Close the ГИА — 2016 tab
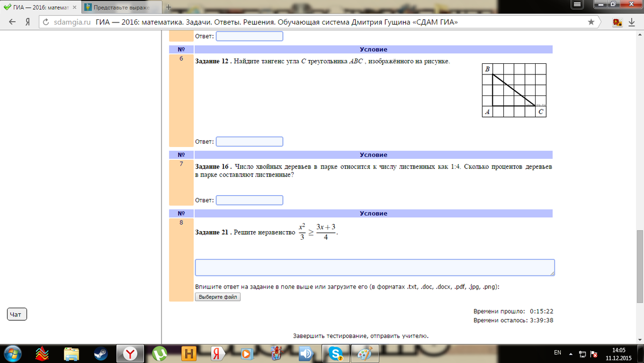The width and height of the screenshot is (644, 363). coord(75,8)
